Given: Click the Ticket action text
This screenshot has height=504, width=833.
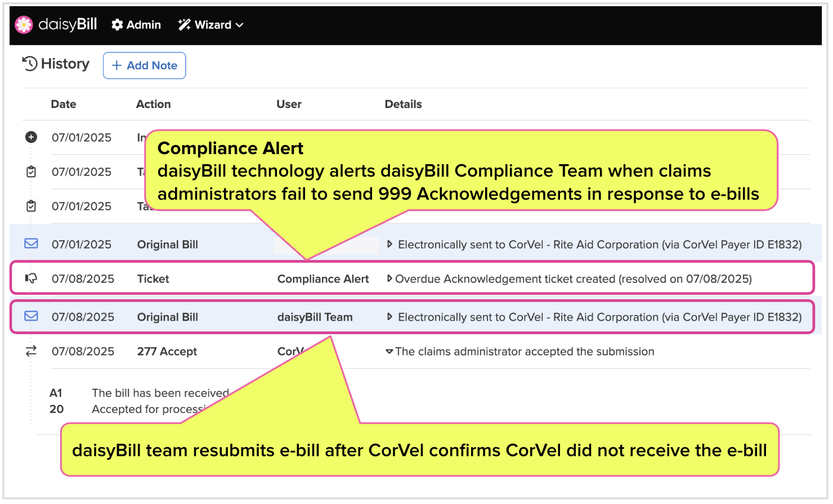Looking at the screenshot, I should (x=153, y=279).
